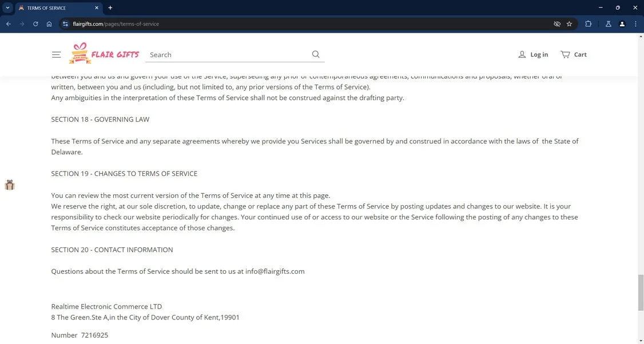Minimize the browser window
Viewport: 644px width, 344px height.
[x=601, y=7]
